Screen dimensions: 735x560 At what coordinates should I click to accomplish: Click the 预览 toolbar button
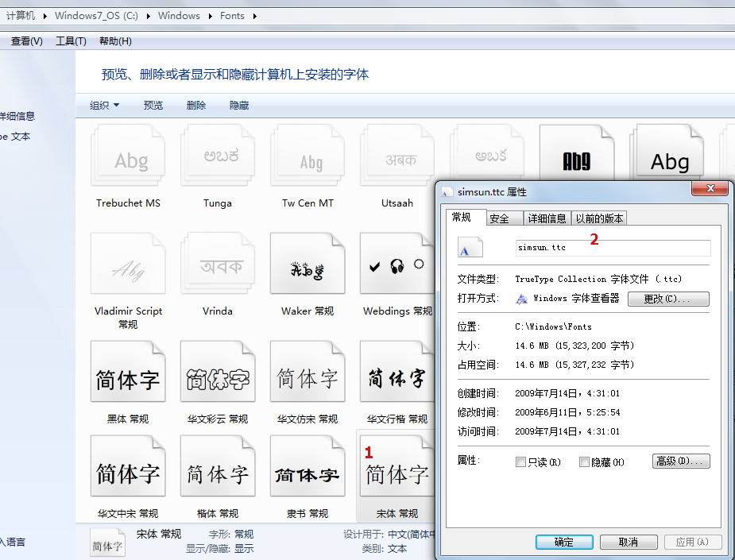tap(153, 106)
